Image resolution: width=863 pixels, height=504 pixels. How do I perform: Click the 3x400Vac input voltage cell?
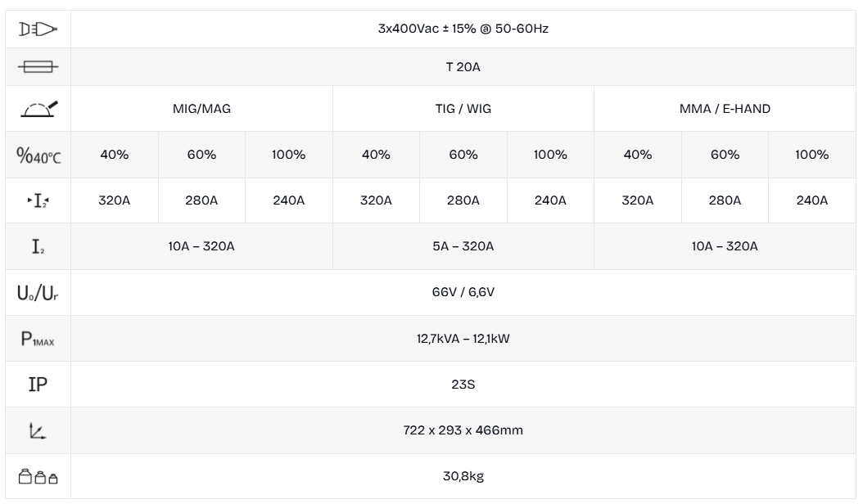[463, 29]
